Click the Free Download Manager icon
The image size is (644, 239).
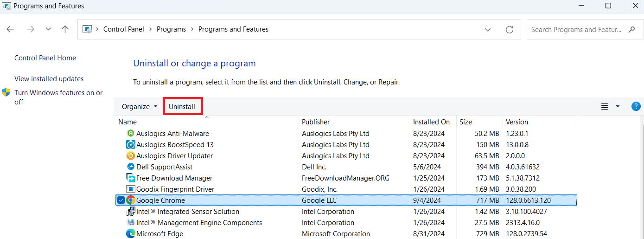130,178
